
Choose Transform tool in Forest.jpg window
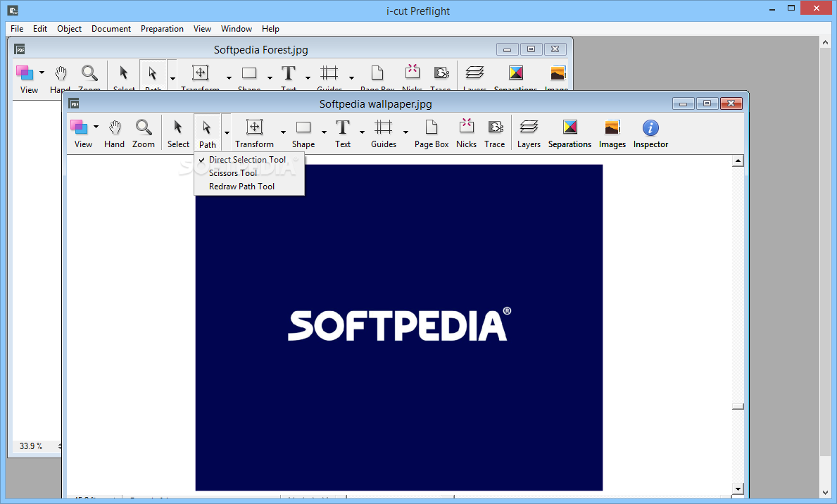pyautogui.click(x=200, y=76)
